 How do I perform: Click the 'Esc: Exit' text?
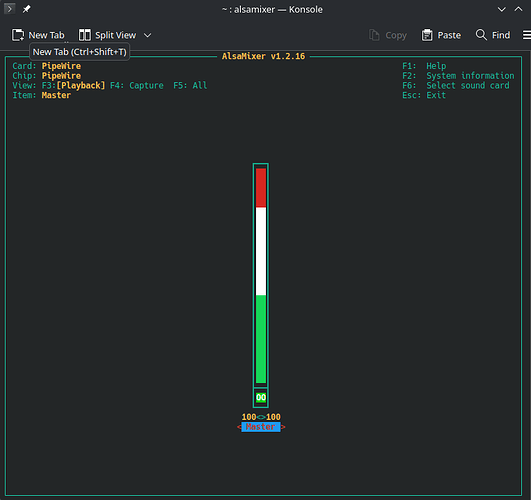point(424,95)
